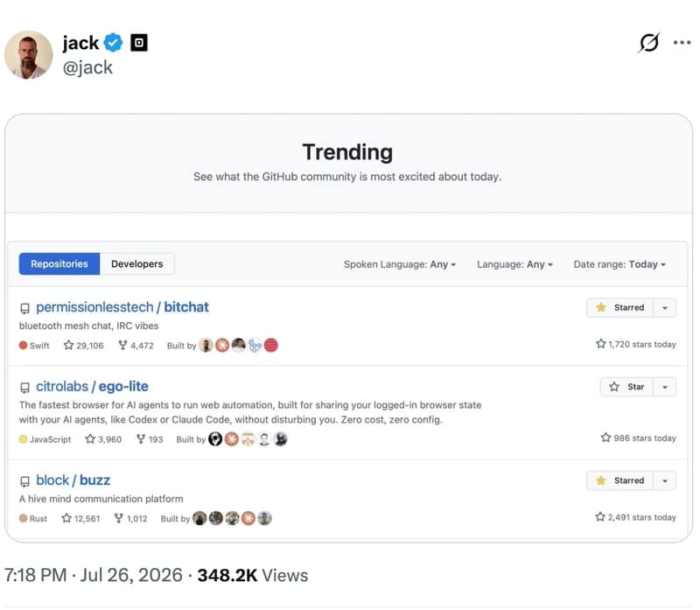Click the first buzz contributor avatar
The width and height of the screenshot is (700, 610).
[199, 518]
